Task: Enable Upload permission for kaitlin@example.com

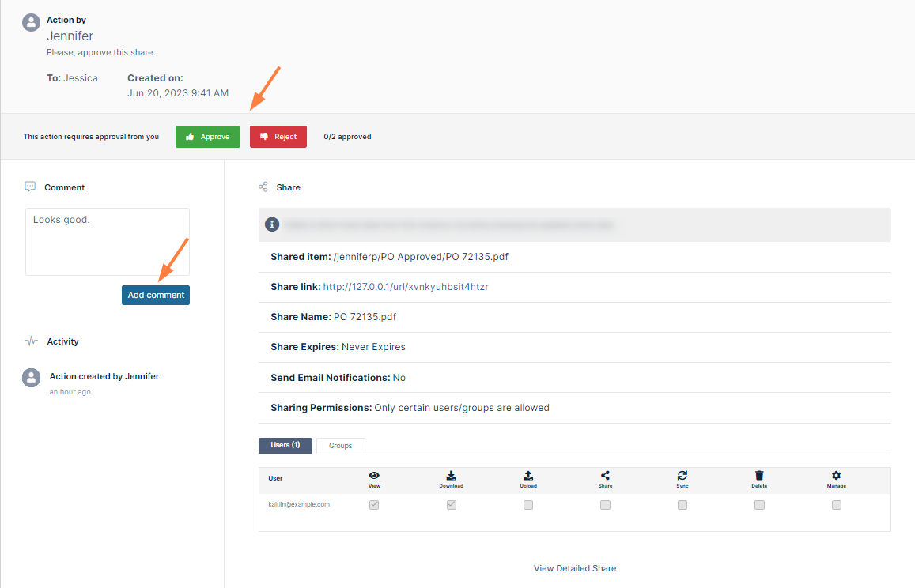Action: coord(528,505)
